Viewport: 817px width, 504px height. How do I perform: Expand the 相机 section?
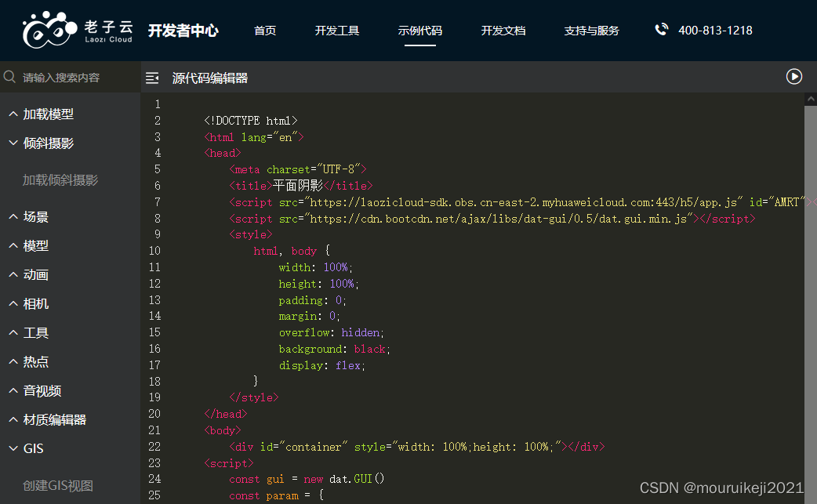click(35, 304)
